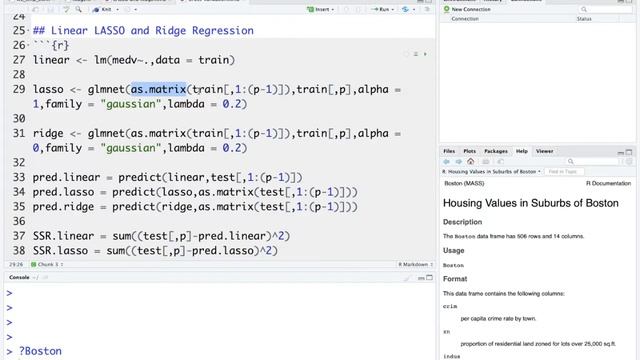Image resolution: width=640 pixels, height=360 pixels.
Task: Open the Chunk 3 navigator dropdown
Action: pos(47,264)
